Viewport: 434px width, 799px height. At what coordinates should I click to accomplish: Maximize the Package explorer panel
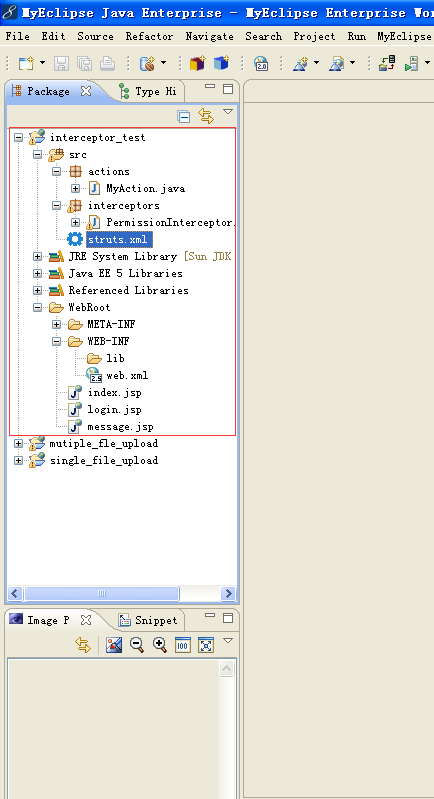coord(228,89)
